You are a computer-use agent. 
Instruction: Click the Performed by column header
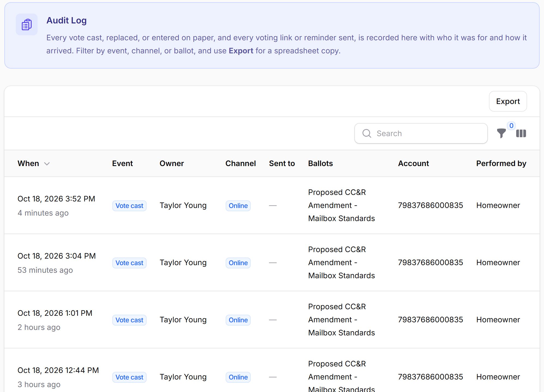tap(501, 163)
